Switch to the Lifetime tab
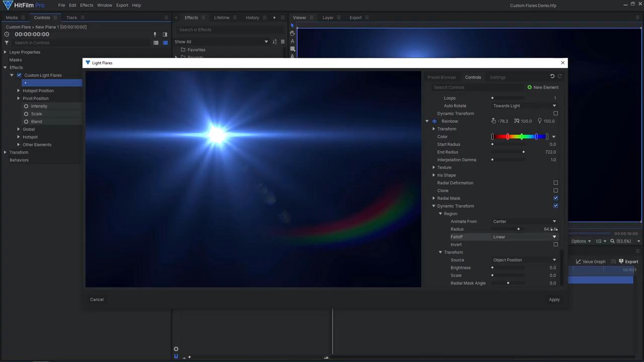 pos(222,18)
